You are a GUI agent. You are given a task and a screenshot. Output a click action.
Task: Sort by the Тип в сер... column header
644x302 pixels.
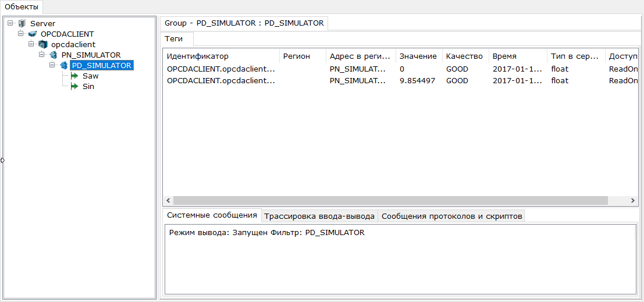point(576,56)
